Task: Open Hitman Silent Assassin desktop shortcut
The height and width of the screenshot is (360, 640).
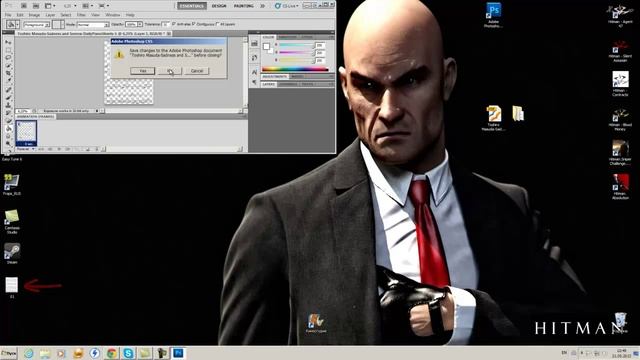Action: 620,51
